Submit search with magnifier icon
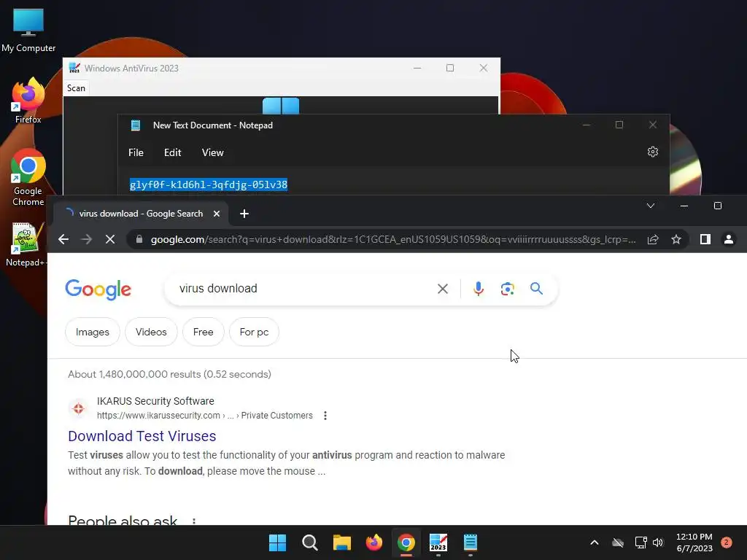This screenshot has height=560, width=747. [536, 289]
